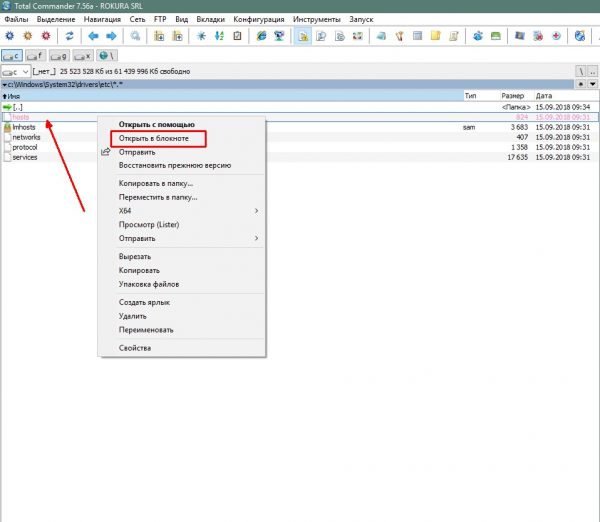Go back using the blue left arrow icon
The height and width of the screenshot is (522, 600).
click(94, 36)
